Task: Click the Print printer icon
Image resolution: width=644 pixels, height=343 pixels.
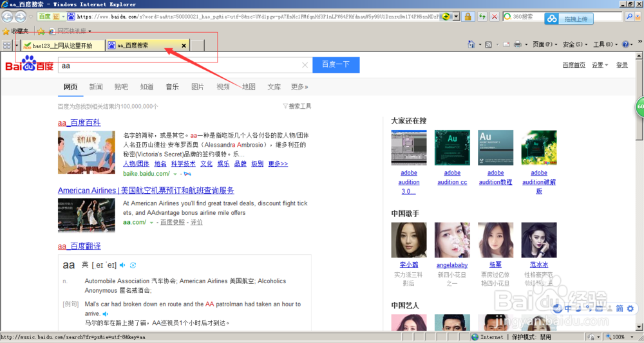Action: click(518, 44)
